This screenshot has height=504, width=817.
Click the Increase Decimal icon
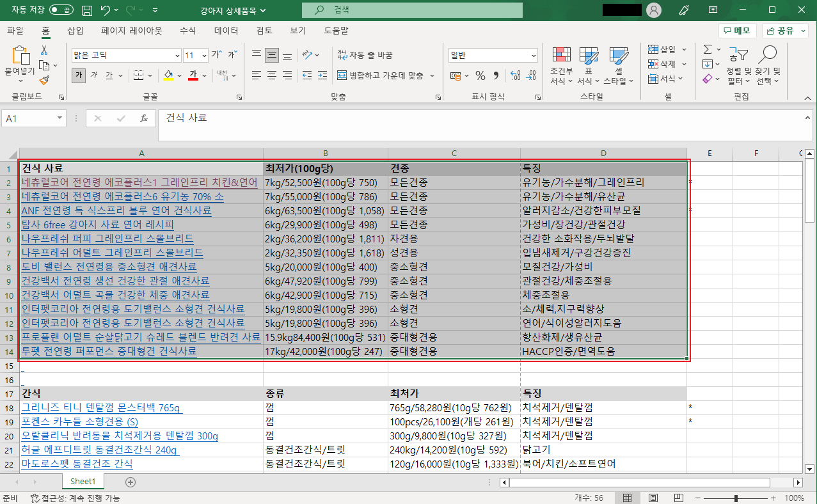(516, 75)
